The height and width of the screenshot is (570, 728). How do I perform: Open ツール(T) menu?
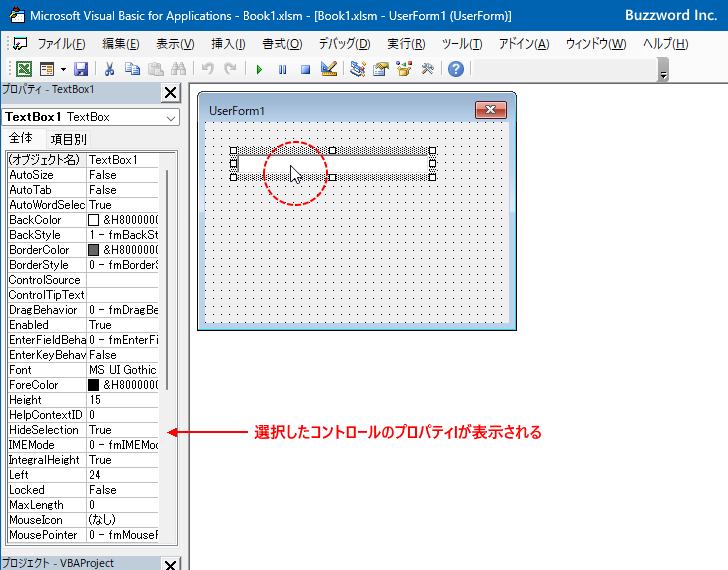point(462,44)
